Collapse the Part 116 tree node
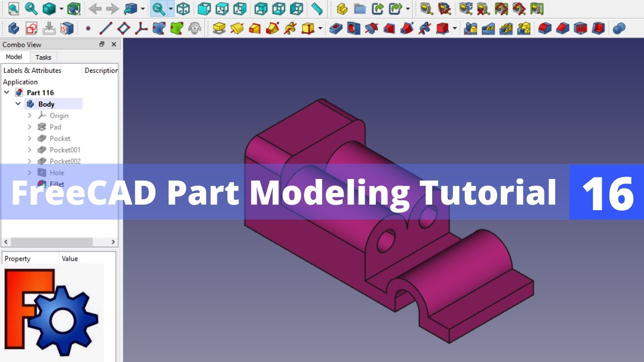 click(7, 93)
